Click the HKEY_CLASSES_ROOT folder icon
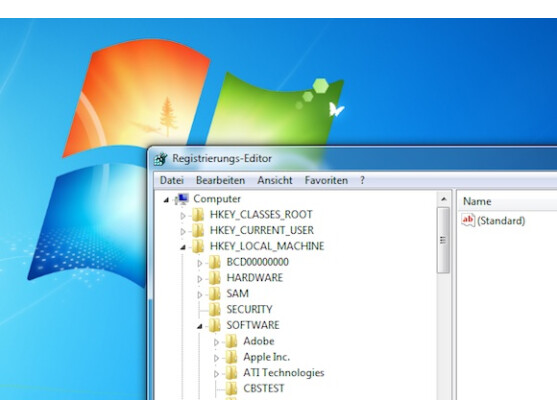The width and height of the screenshot is (557, 418). [x=198, y=215]
